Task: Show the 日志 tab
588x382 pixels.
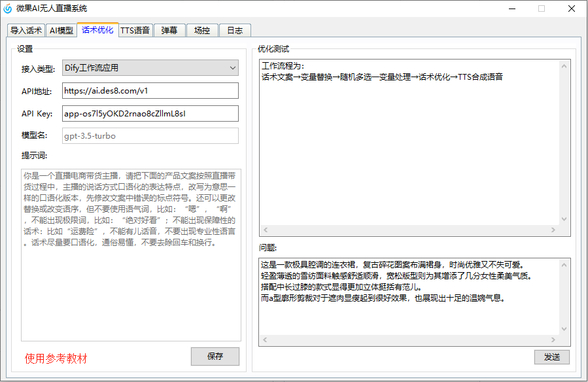Action: coord(235,31)
